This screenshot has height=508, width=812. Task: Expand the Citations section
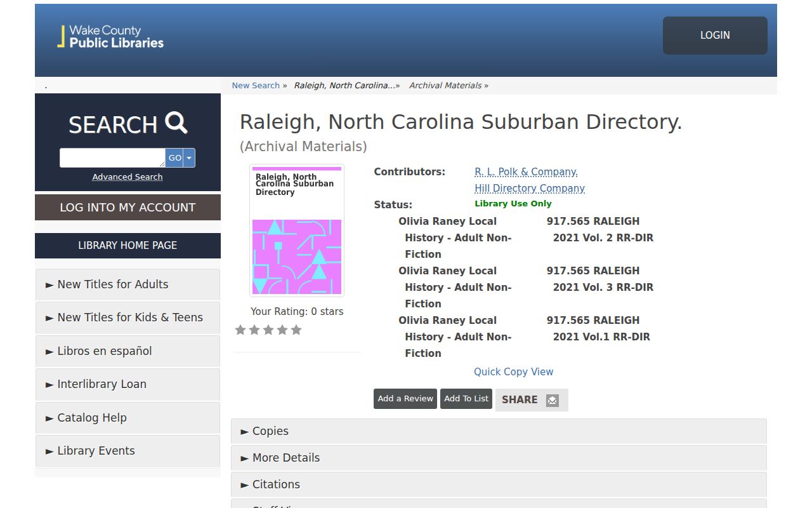[x=499, y=485]
